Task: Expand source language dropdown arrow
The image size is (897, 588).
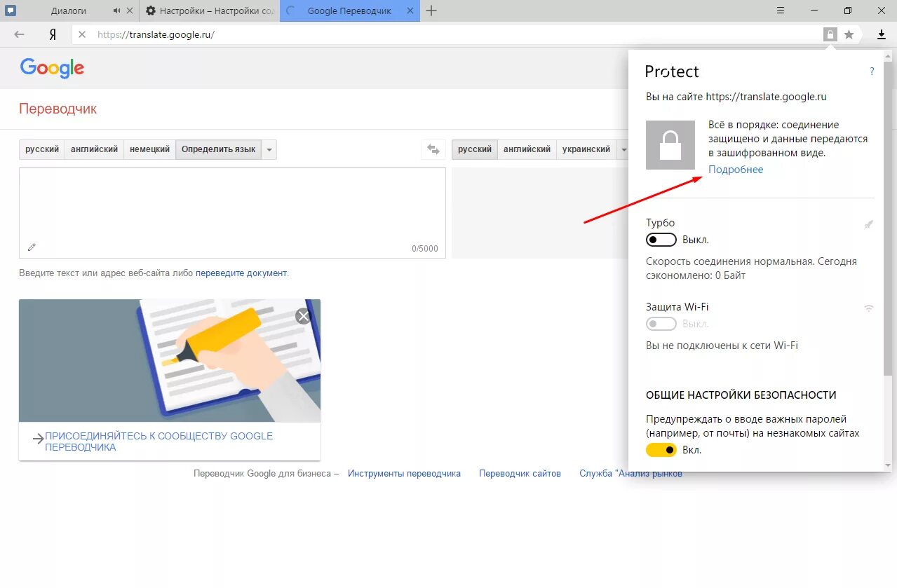Action: (269, 150)
